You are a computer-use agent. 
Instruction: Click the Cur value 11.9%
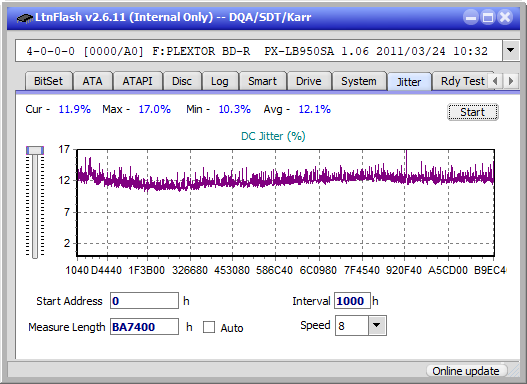[75, 109]
